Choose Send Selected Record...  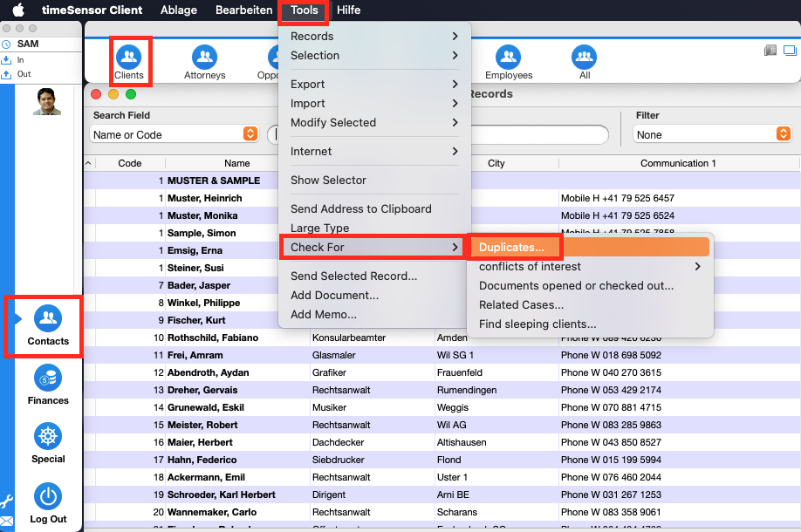pyautogui.click(x=374, y=276)
